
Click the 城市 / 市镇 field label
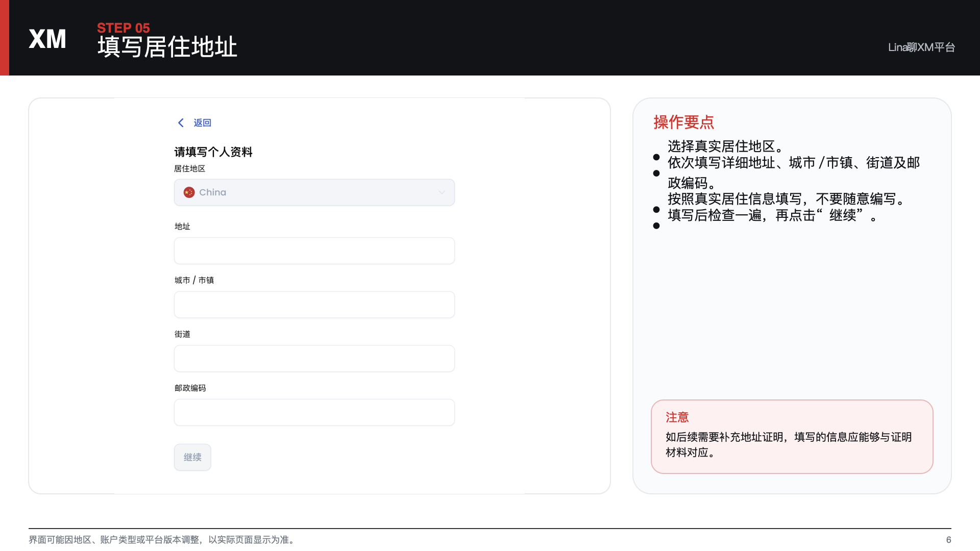pos(194,280)
